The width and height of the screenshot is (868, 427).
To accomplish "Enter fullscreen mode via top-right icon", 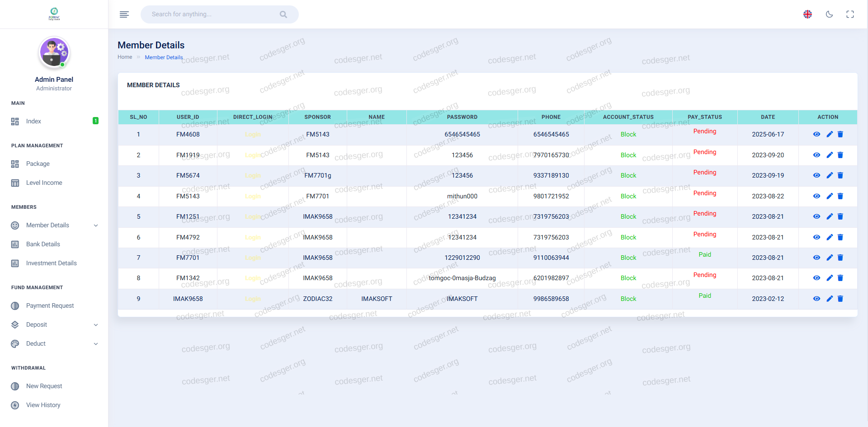I will 850,14.
